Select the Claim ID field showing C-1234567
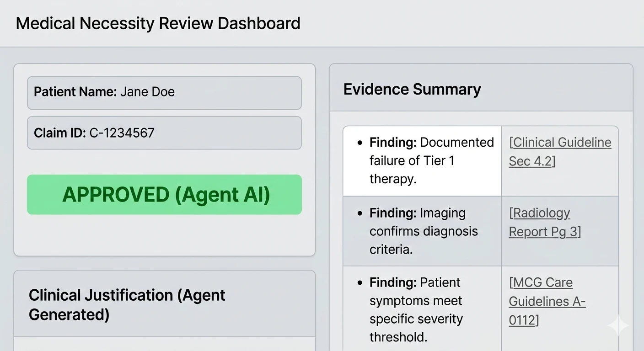Screen dimensions: 644x351 (164, 133)
